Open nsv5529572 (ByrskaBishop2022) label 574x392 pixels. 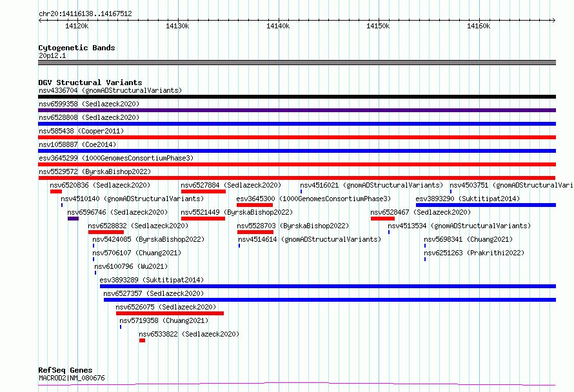click(x=95, y=171)
